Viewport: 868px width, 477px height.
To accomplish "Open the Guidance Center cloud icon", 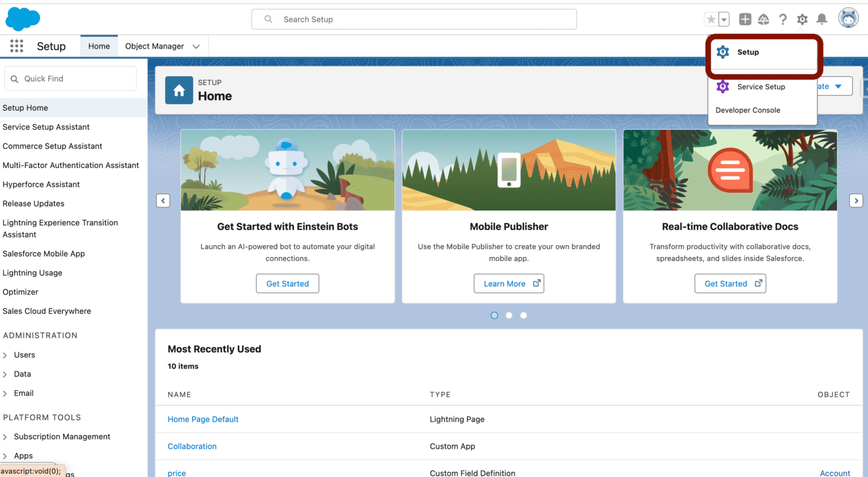I will (x=763, y=19).
